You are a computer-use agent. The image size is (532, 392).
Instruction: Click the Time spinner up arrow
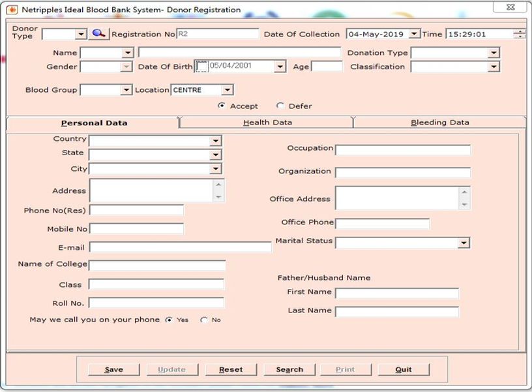[x=520, y=31]
